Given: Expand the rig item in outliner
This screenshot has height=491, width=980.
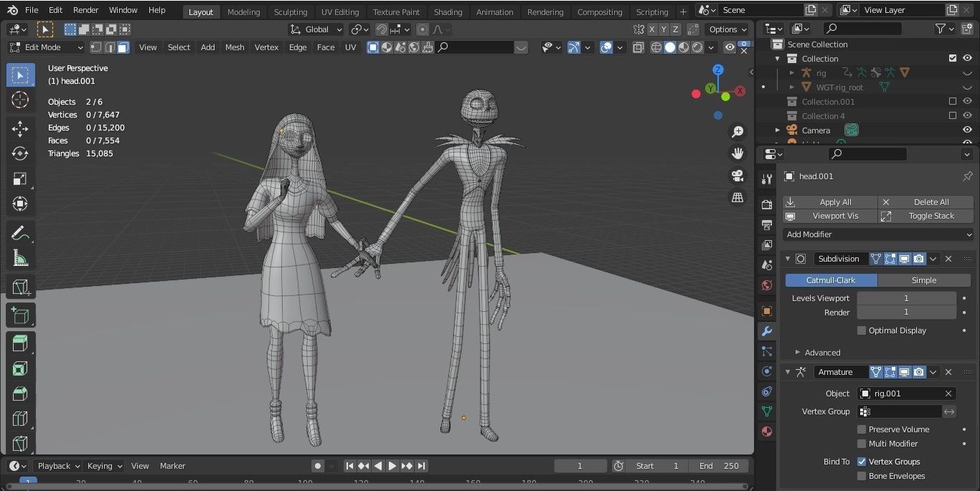Looking at the screenshot, I should [791, 72].
